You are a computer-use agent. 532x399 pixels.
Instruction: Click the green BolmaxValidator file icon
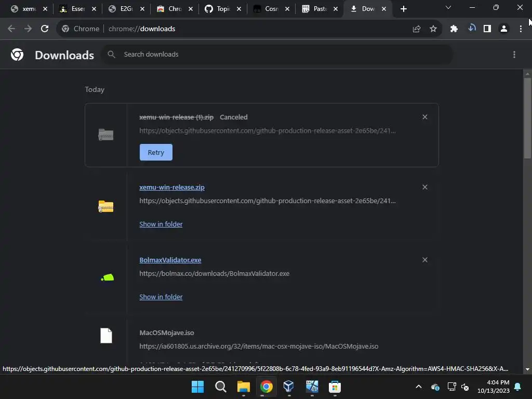pos(108,277)
